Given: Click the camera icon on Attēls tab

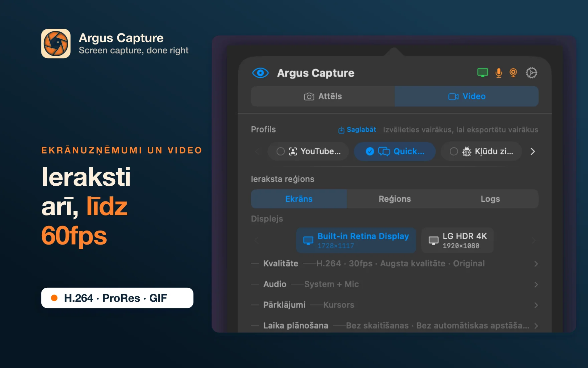Looking at the screenshot, I should coord(309,97).
